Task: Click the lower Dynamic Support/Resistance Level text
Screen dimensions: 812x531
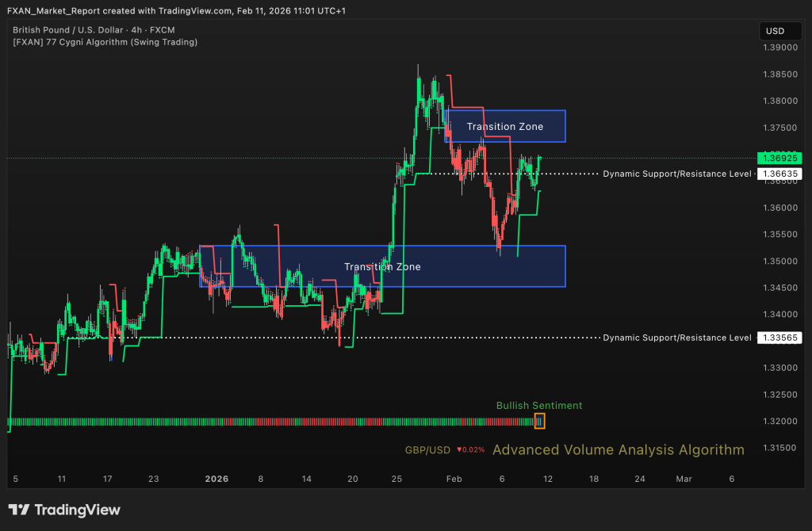Action: (x=676, y=338)
